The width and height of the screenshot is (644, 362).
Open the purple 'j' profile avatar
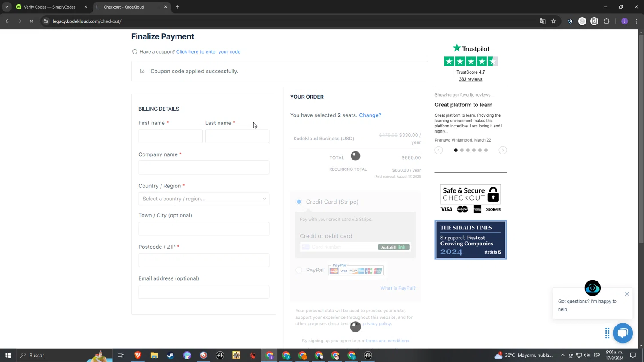[x=624, y=21]
